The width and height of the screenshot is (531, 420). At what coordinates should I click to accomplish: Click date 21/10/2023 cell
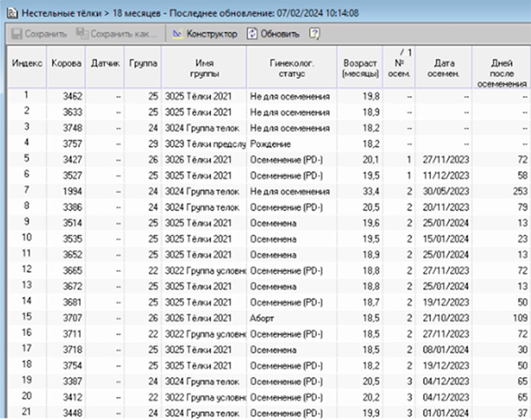[x=444, y=318]
